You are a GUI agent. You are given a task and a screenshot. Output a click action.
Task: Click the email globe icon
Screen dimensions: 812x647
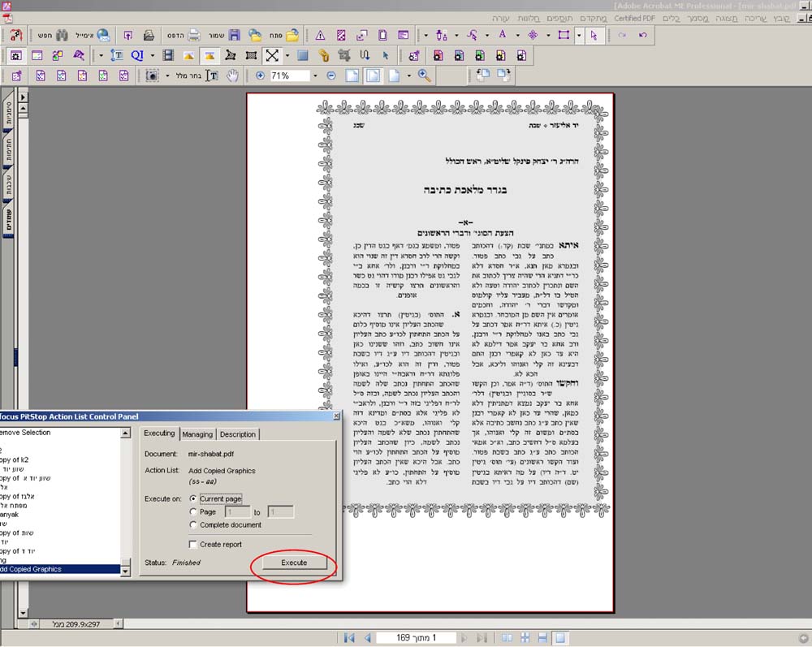(x=103, y=36)
